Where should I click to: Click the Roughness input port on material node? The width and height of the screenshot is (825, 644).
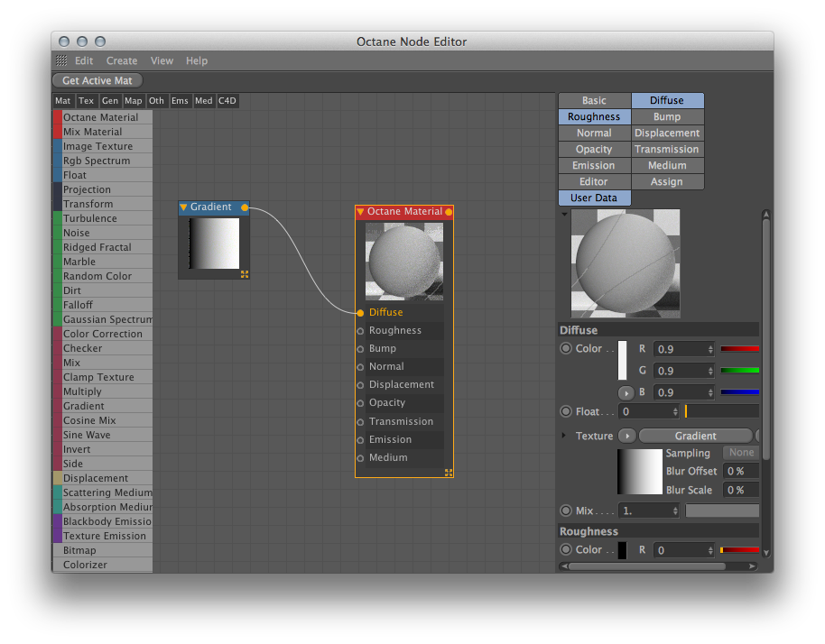[x=360, y=331]
